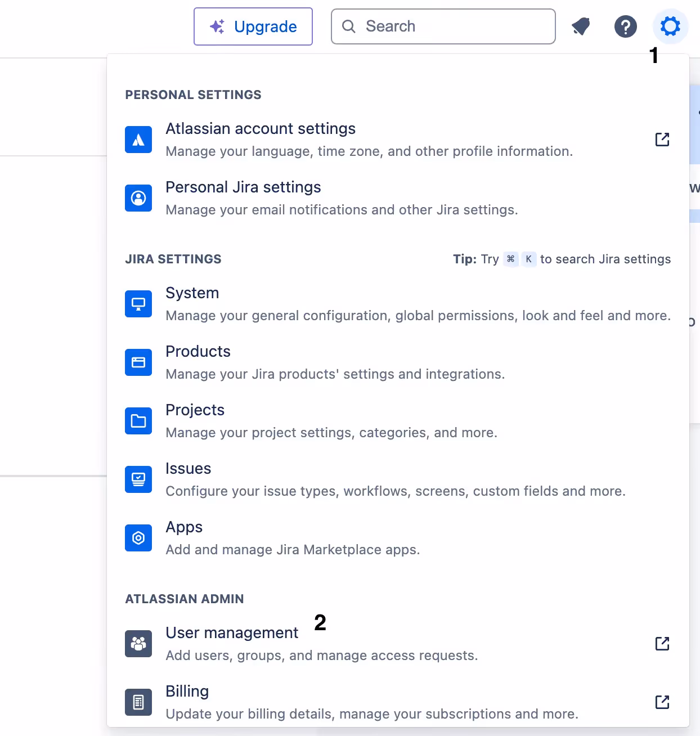The image size is (700, 736).
Task: Click the Personal Jira settings avatar icon
Action: pyautogui.click(x=138, y=198)
